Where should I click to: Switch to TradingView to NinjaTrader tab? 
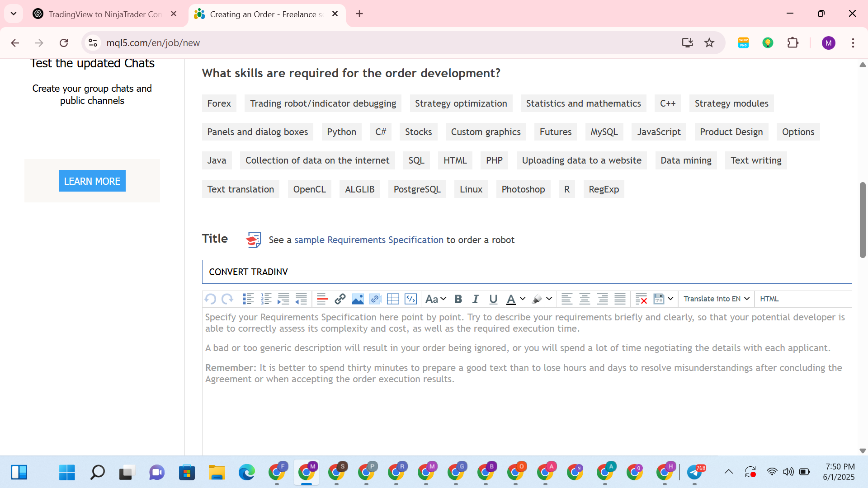(x=105, y=14)
